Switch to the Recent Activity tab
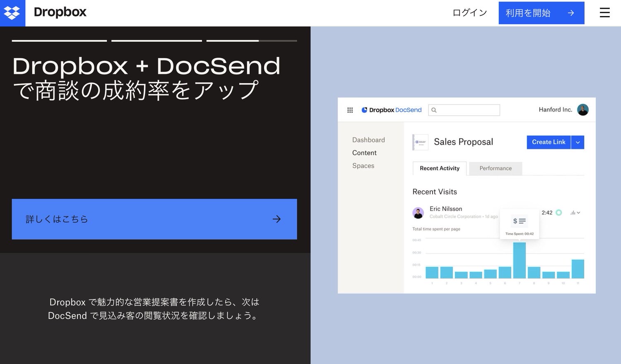This screenshot has height=364, width=621. [440, 168]
